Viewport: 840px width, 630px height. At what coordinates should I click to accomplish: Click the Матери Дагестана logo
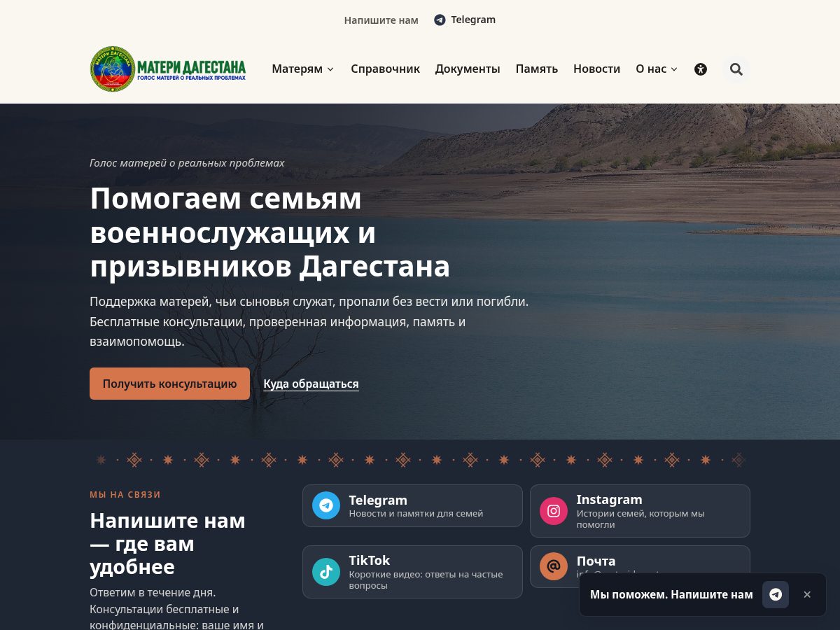168,69
